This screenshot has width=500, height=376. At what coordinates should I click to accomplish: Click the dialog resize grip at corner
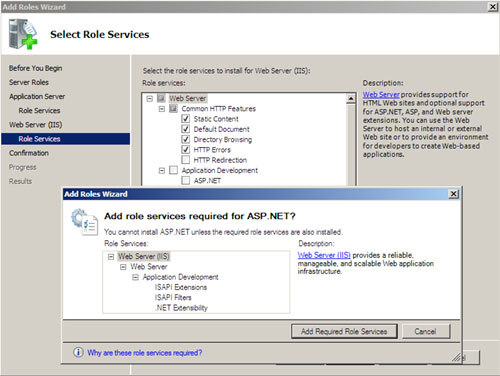pyautogui.click(x=457, y=358)
